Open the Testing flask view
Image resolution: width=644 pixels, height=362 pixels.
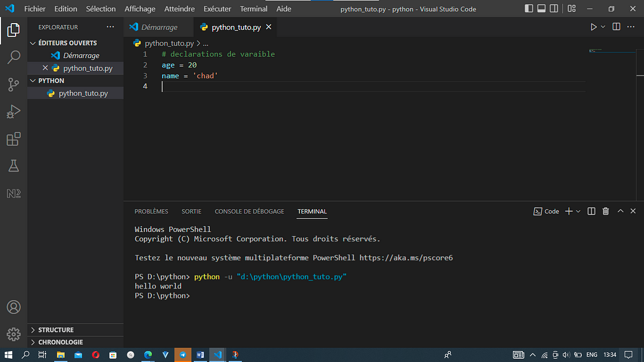click(x=13, y=166)
